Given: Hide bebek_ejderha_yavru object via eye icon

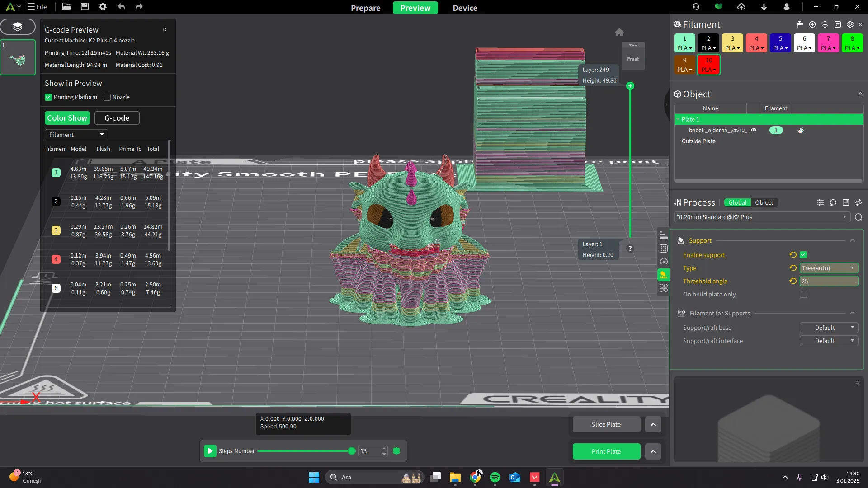Looking at the screenshot, I should (x=754, y=130).
